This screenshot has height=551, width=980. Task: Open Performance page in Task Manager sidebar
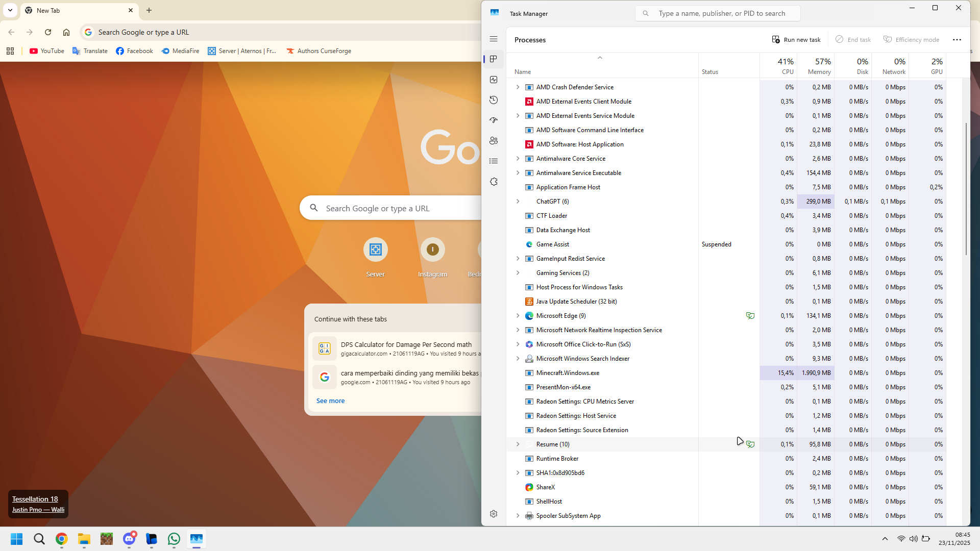[494, 80]
